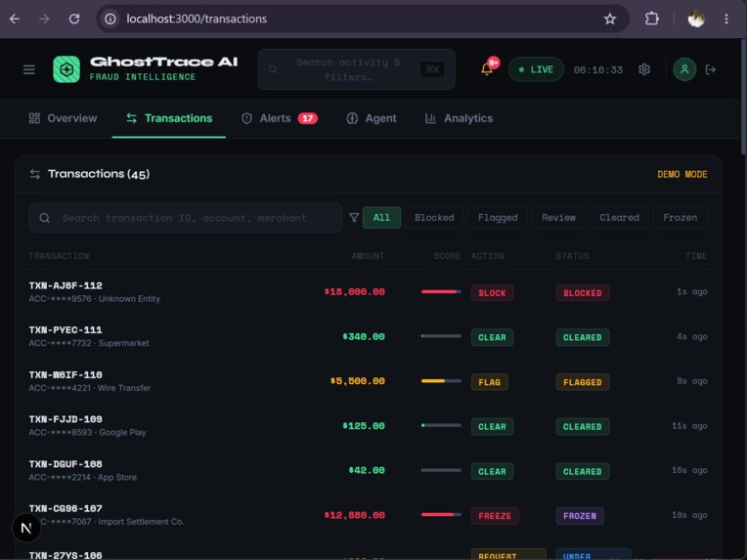Open the Alerts tab
This screenshot has width=747, height=560.
[280, 118]
